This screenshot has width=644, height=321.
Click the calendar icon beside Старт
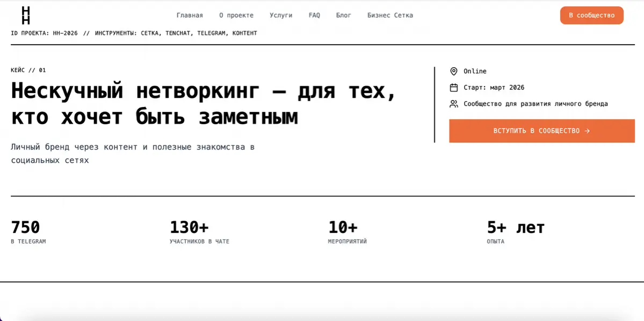(x=453, y=88)
